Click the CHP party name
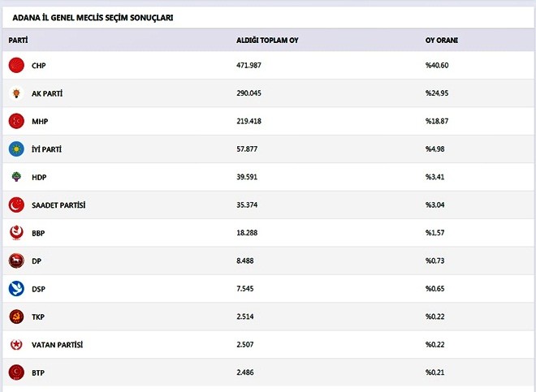The width and height of the screenshot is (536, 392). coord(39,66)
